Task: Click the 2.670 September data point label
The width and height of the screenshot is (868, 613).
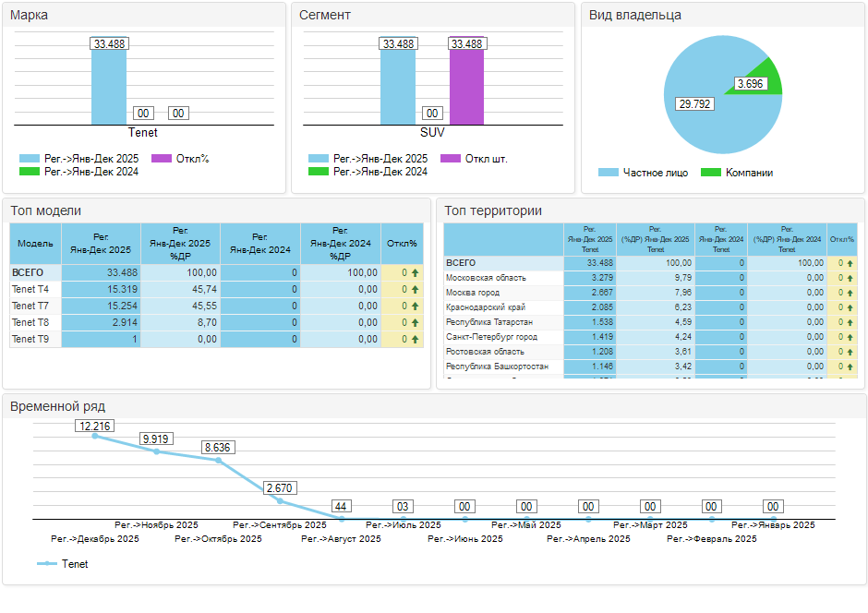Action: click(279, 488)
